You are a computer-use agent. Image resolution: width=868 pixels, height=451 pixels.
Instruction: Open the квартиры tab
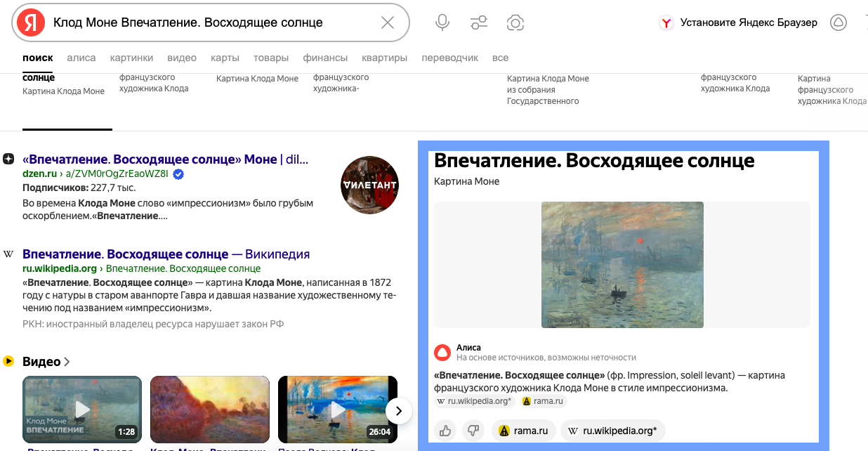(385, 58)
